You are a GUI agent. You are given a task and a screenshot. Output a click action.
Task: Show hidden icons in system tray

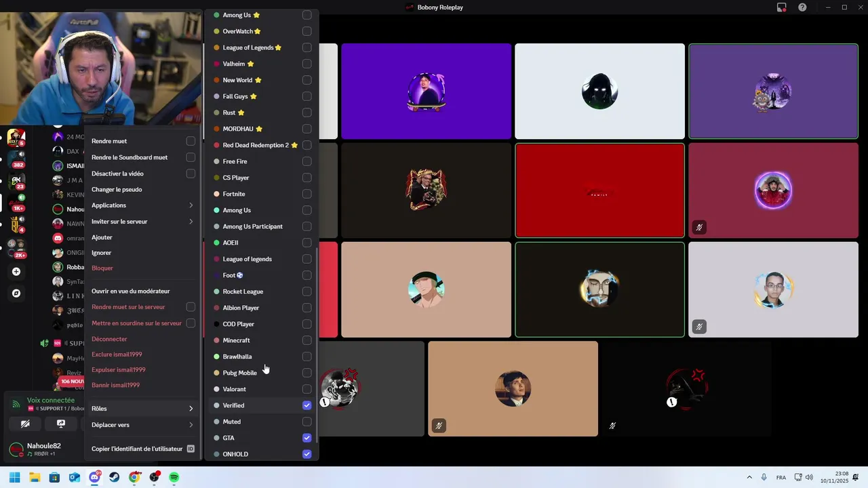coord(749,478)
